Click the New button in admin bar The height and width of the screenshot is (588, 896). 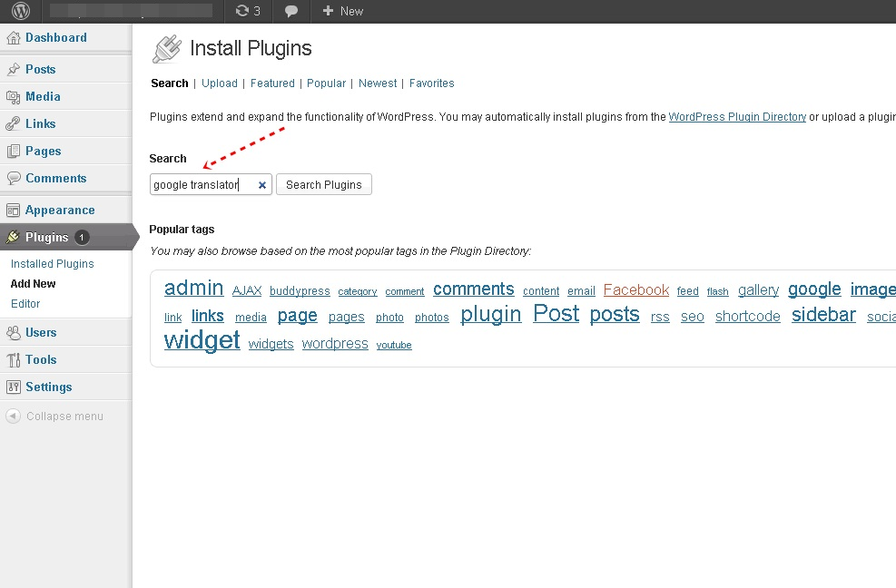point(343,11)
